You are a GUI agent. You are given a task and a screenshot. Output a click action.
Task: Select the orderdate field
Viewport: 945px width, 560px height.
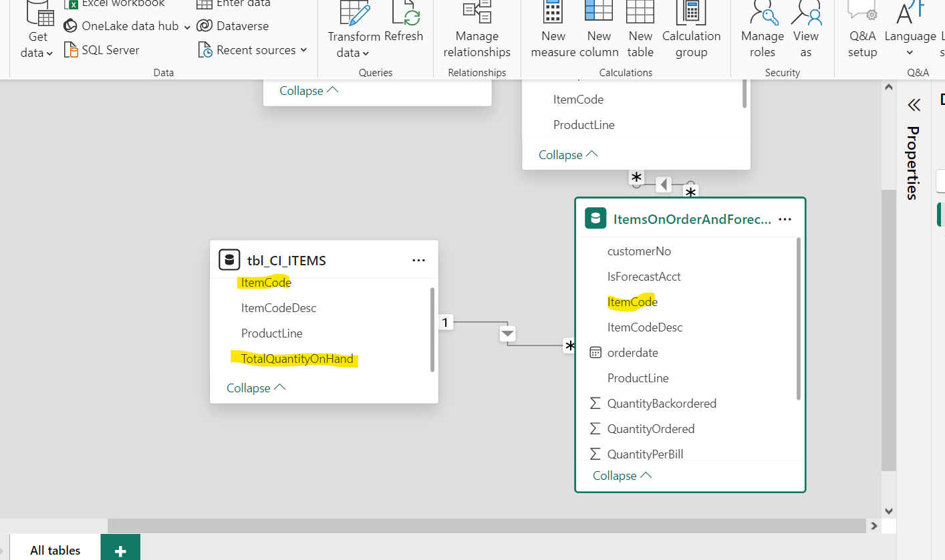click(632, 353)
